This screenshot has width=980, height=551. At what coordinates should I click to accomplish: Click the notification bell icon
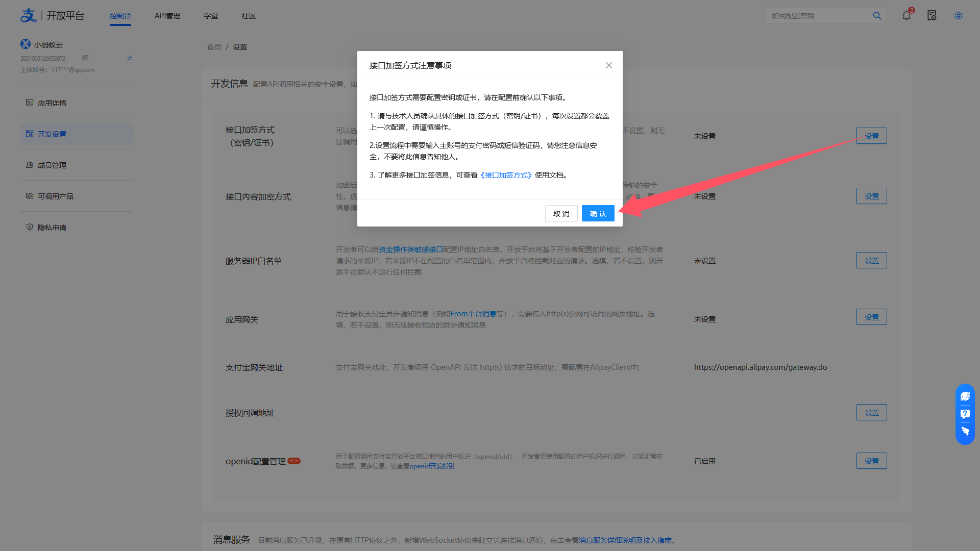[906, 15]
